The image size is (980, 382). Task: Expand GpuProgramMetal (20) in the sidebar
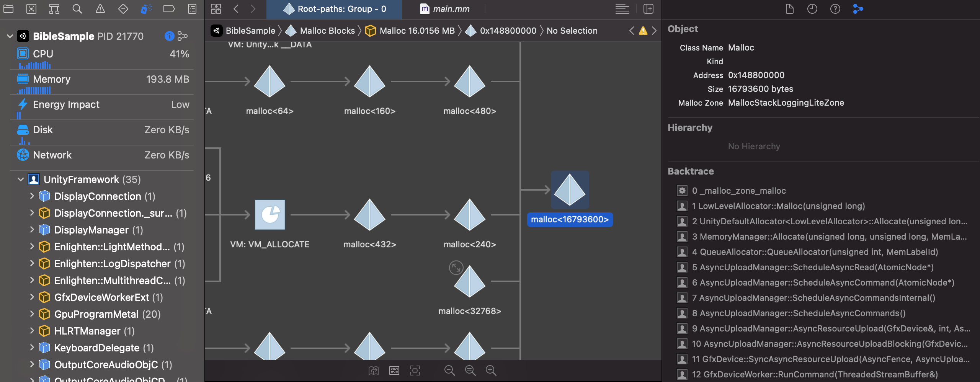point(32,314)
